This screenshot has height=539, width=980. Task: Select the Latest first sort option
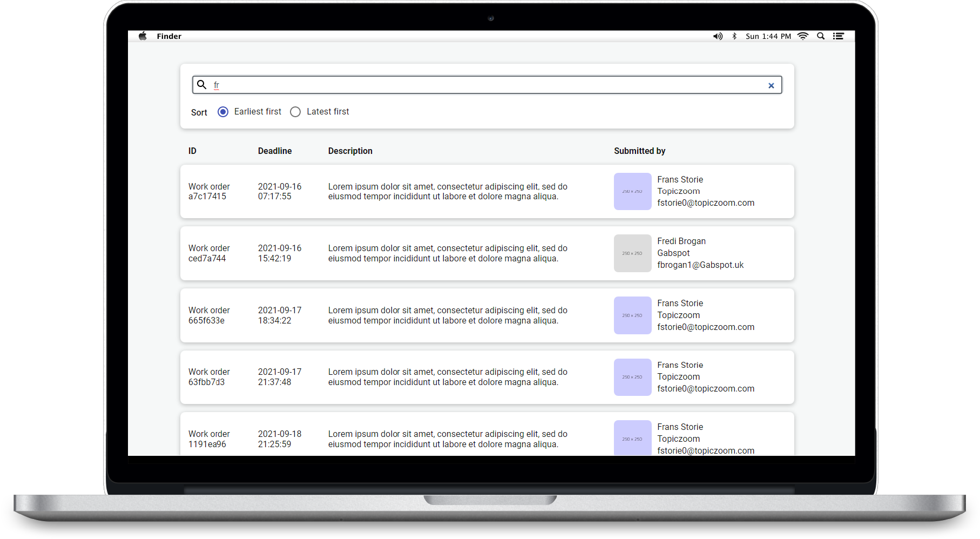295,112
